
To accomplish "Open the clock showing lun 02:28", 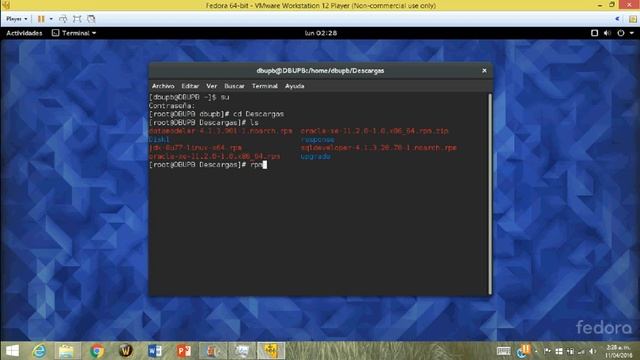I will coord(321,33).
